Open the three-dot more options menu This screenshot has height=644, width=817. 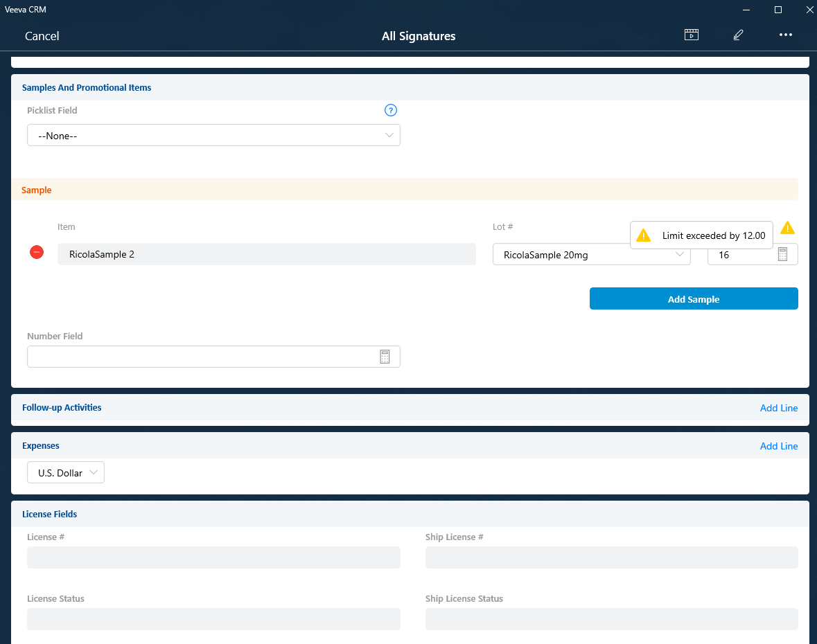tap(785, 35)
